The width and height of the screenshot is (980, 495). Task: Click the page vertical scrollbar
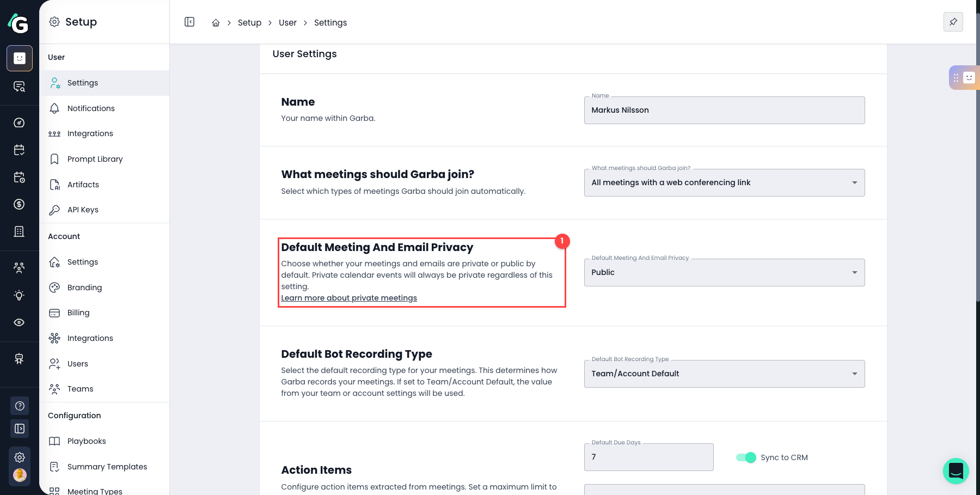[978, 158]
